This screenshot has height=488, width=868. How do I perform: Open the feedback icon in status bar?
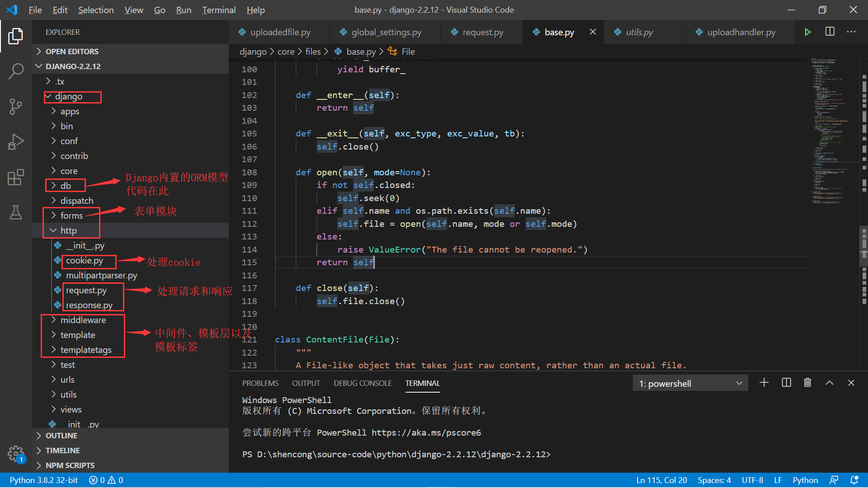834,480
